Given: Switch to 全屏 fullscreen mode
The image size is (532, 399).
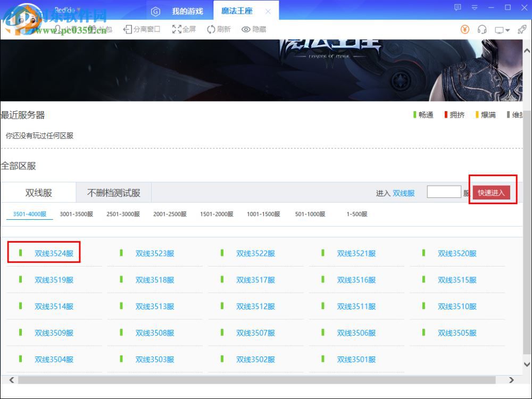Looking at the screenshot, I should click(x=184, y=29).
